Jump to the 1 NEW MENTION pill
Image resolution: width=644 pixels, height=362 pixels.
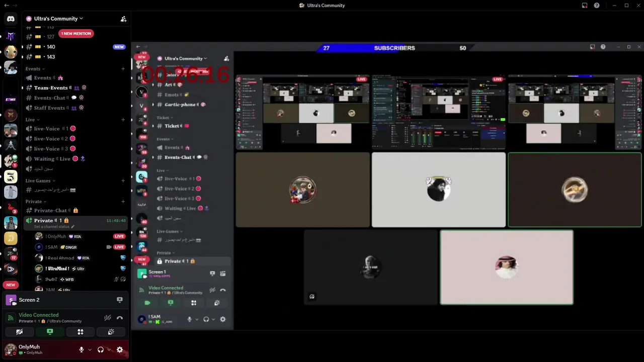(x=76, y=34)
